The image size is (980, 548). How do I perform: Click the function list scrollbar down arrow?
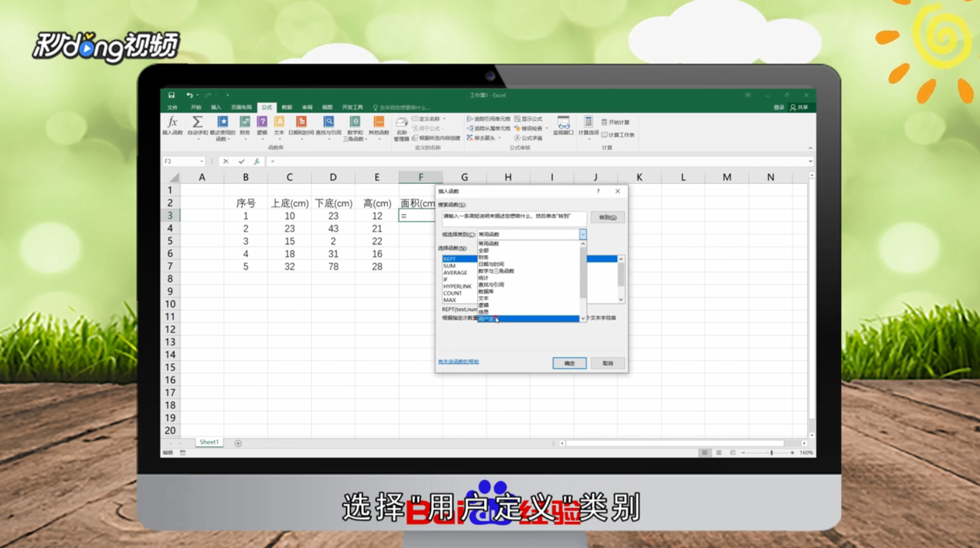[x=621, y=299]
